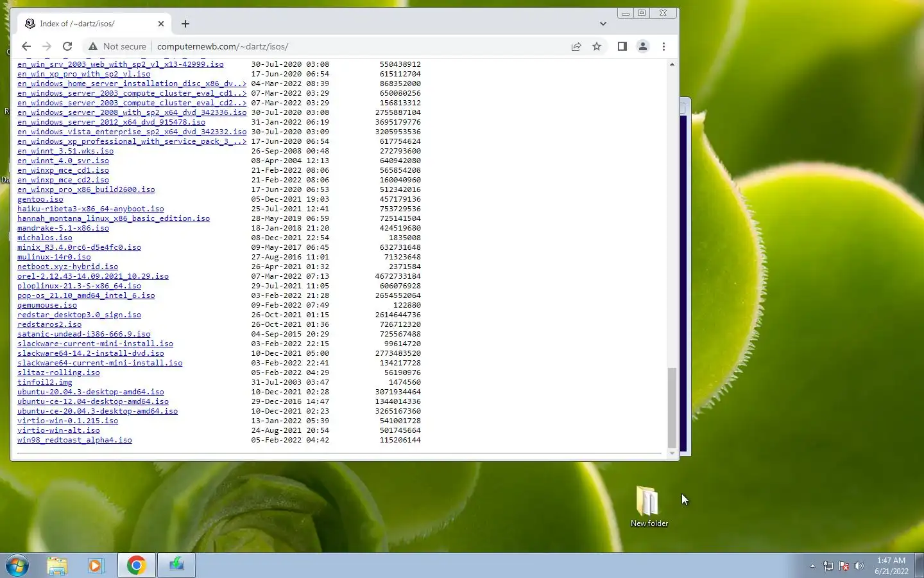The height and width of the screenshot is (578, 924).
Task: Select the New folder desktop icon
Action: point(649,507)
